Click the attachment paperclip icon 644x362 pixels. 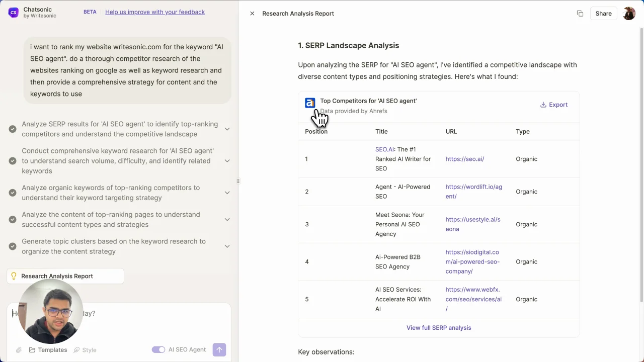point(19,350)
